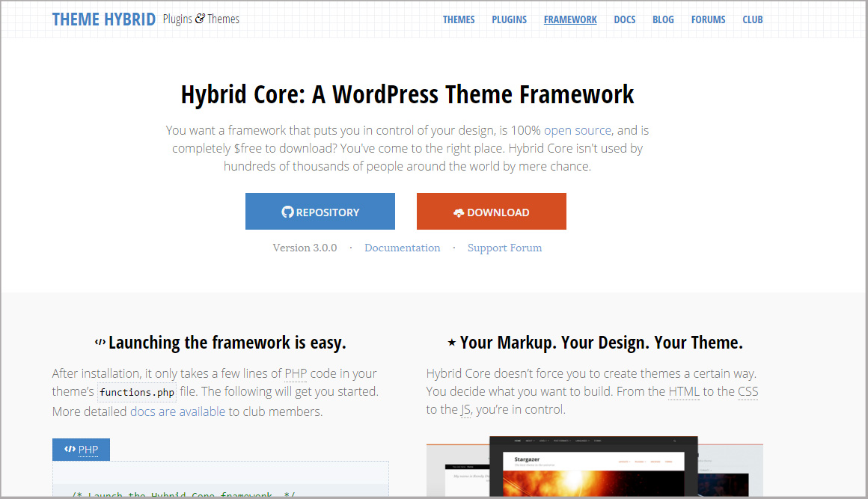
Task: Open the Themes menu item
Action: pyautogui.click(x=459, y=19)
